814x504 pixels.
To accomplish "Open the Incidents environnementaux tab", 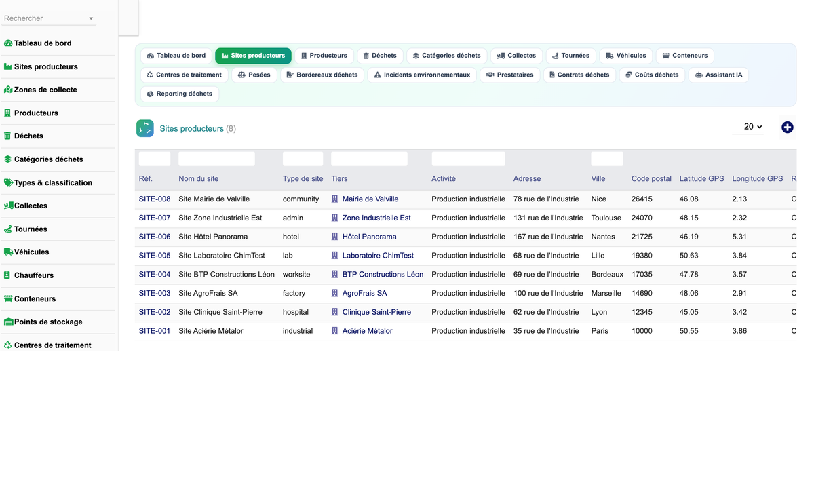I will click(422, 75).
